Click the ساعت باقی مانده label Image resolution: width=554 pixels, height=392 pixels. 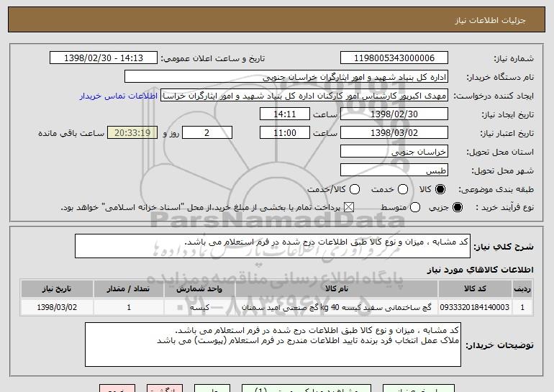(x=71, y=133)
